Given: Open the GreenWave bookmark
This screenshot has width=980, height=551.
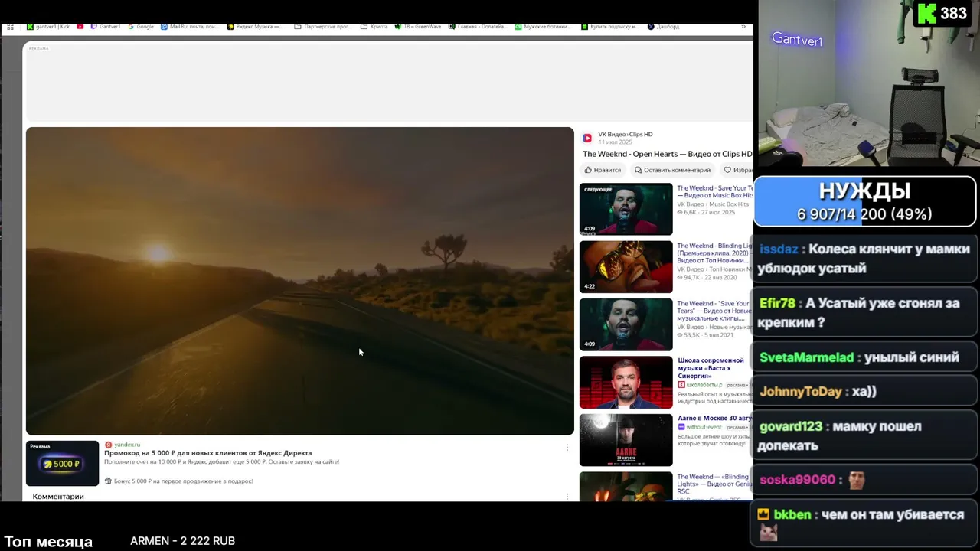Looking at the screenshot, I should click(418, 27).
